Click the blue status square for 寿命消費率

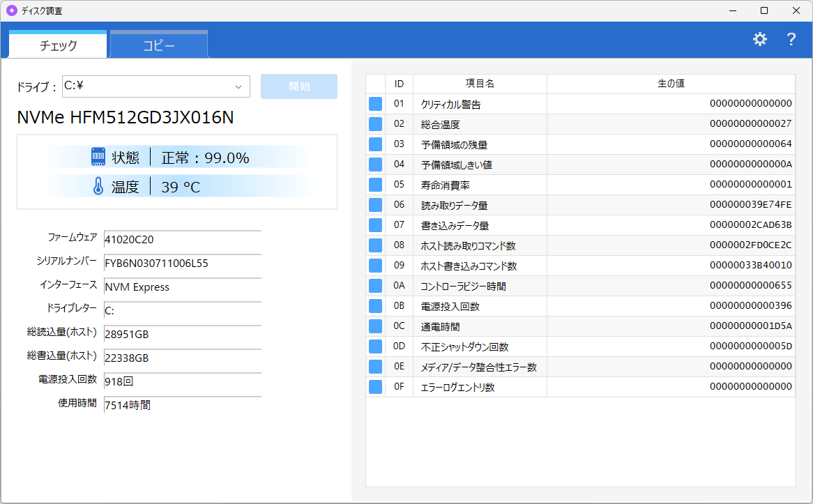coord(376,185)
